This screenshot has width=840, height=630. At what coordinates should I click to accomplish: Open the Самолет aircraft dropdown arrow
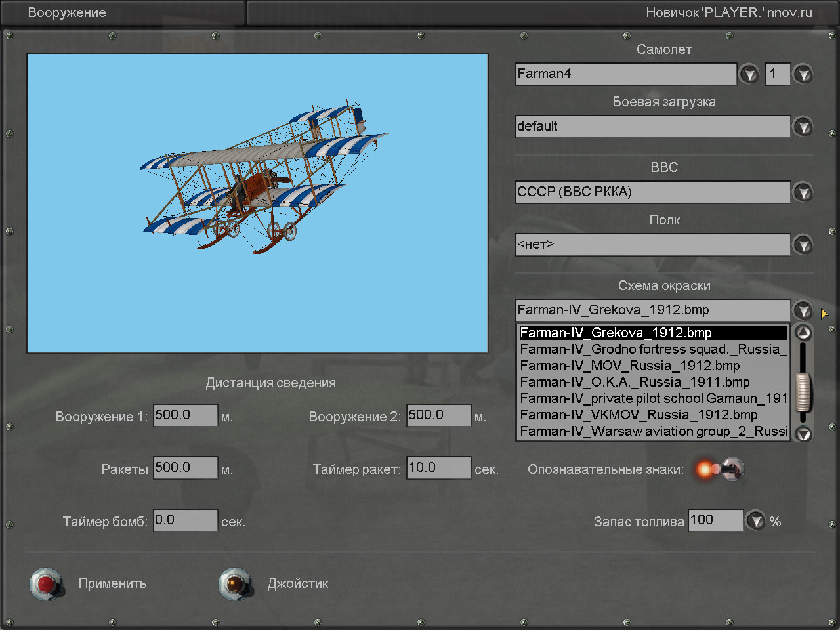[749, 74]
